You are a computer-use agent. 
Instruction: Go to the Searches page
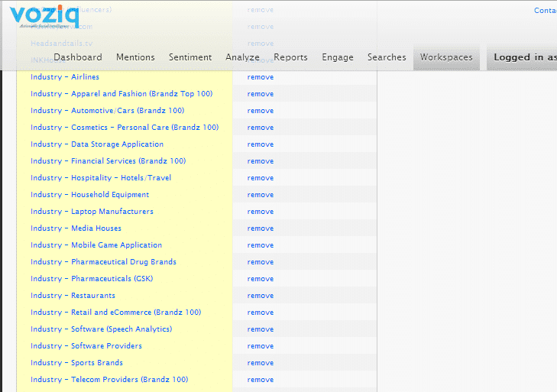tap(387, 57)
